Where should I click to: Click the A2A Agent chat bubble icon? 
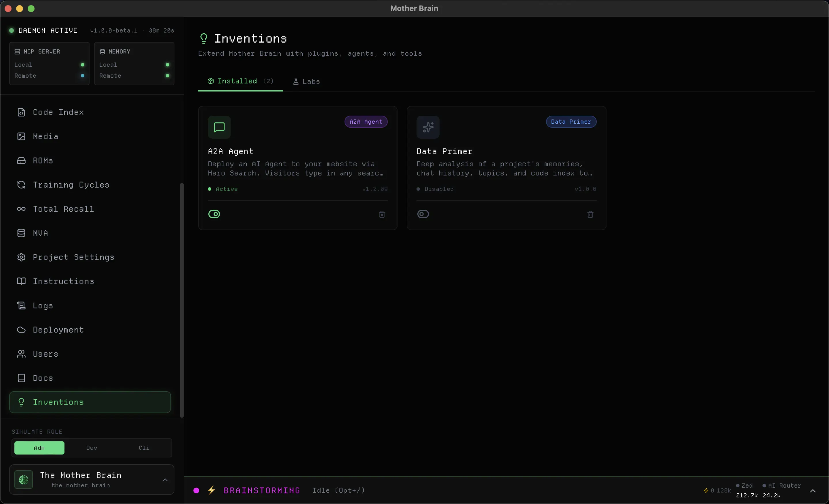[x=219, y=127]
